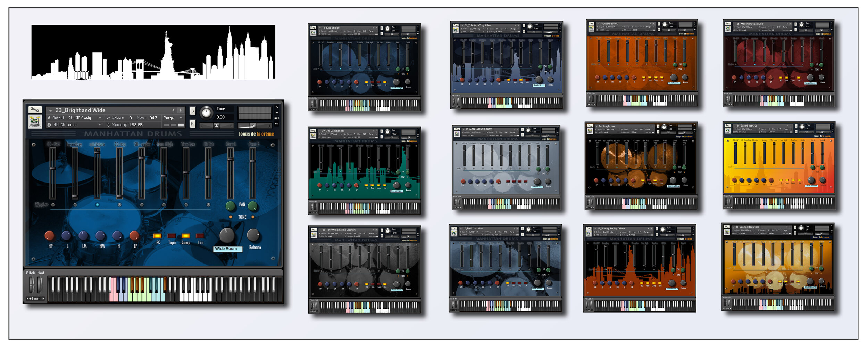868x348 pixels.
Task: Click the drum kit instrument icon
Action: [35, 122]
